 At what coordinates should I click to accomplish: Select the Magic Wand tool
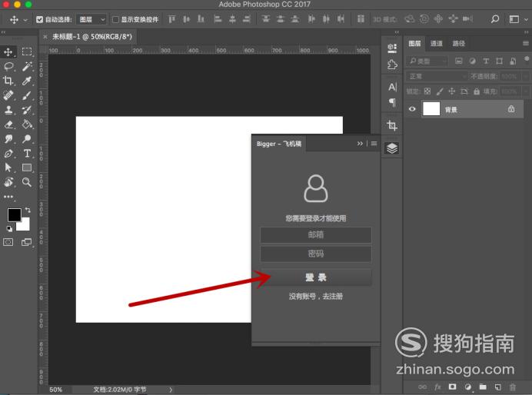pos(27,66)
